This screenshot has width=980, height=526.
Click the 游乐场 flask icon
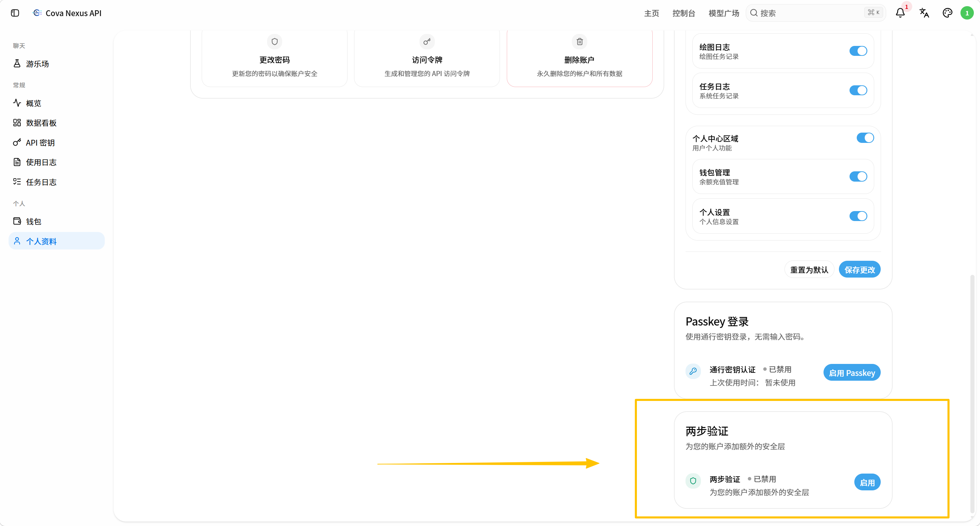pos(17,63)
